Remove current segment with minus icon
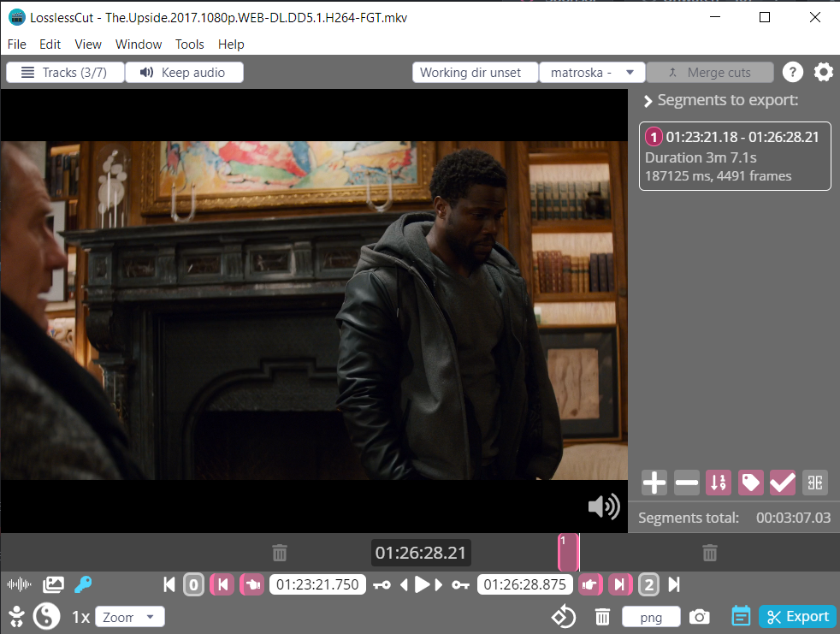This screenshot has width=840, height=634. (686, 483)
